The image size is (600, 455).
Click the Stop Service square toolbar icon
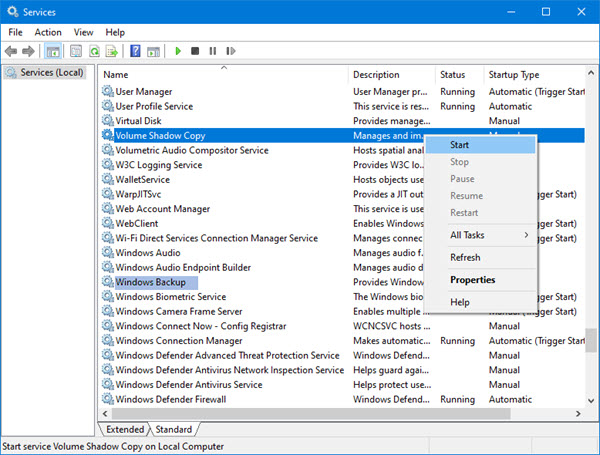195,51
